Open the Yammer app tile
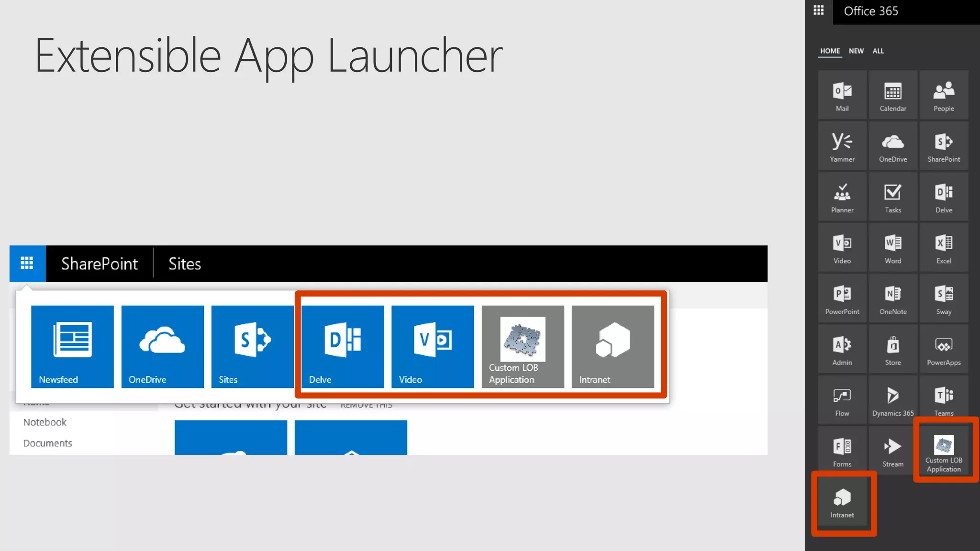This screenshot has width=980, height=551. pos(842,146)
